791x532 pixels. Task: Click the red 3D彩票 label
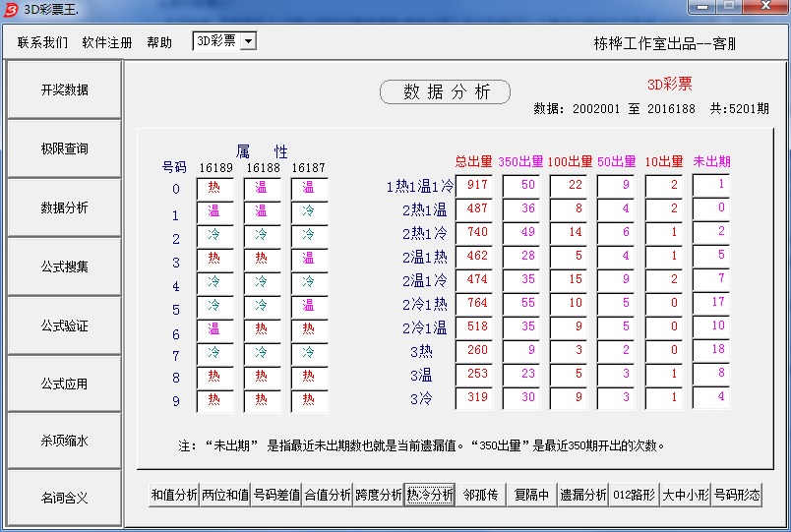point(669,85)
